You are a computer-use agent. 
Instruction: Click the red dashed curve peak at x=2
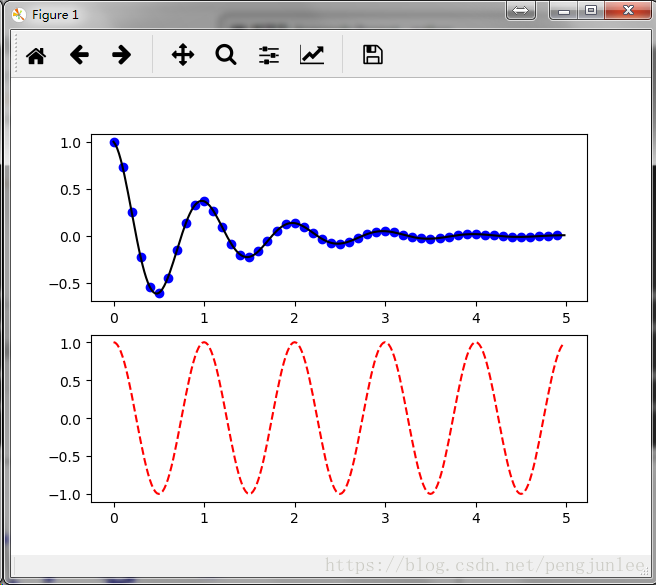(x=295, y=342)
